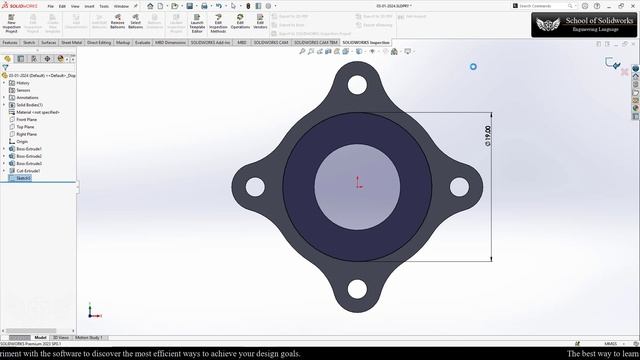Viewport: 640px width, 360px height.
Task: Pin the menu bar with pushpin icon
Action: click(136, 6)
